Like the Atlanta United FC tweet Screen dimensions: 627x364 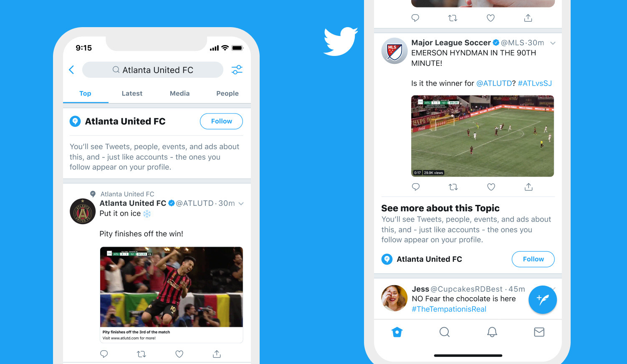(179, 354)
